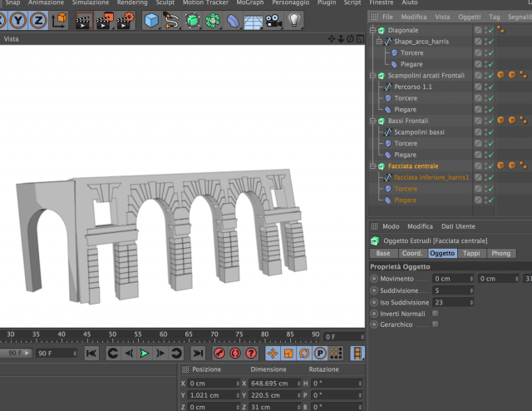
Task: Open the render settings icon
Action: [x=126, y=20]
